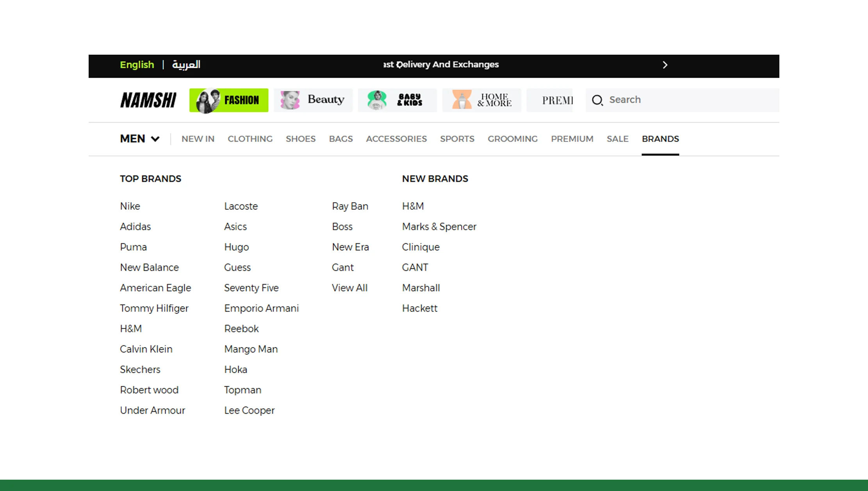View All brands
Screen dimensions: 868x491
tap(349, 288)
